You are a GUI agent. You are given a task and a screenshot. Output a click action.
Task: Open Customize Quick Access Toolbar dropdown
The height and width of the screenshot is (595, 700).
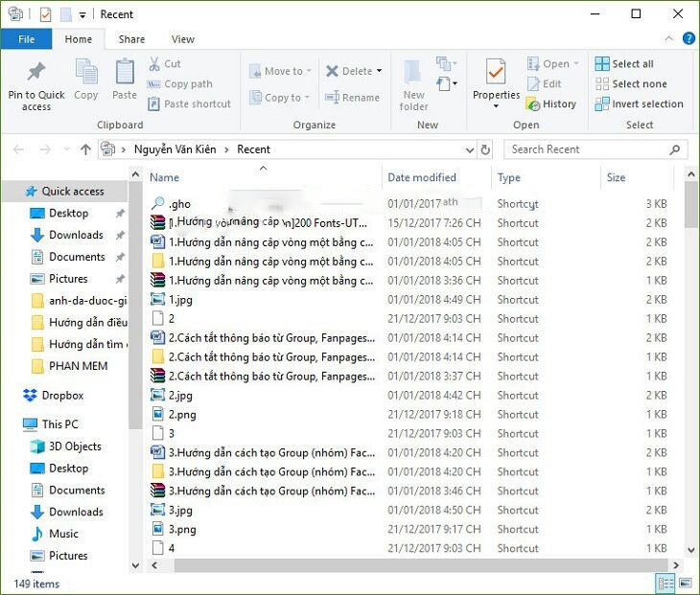pyautogui.click(x=82, y=15)
